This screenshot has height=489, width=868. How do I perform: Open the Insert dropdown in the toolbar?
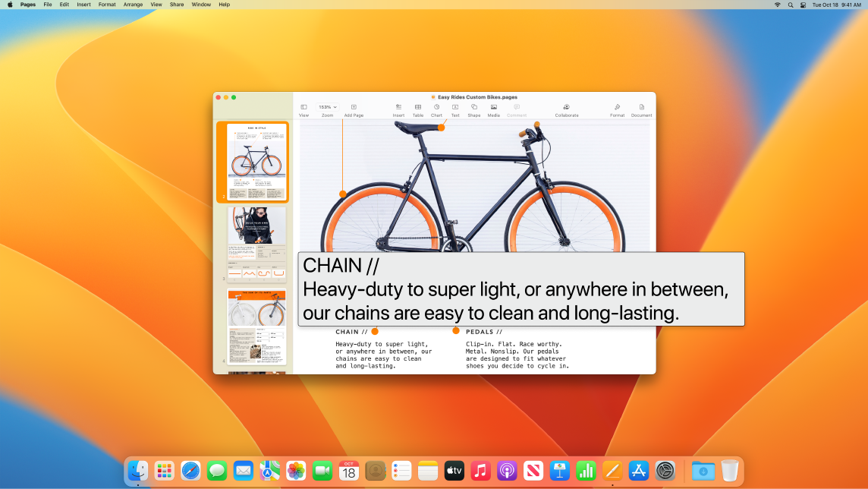[x=398, y=107]
